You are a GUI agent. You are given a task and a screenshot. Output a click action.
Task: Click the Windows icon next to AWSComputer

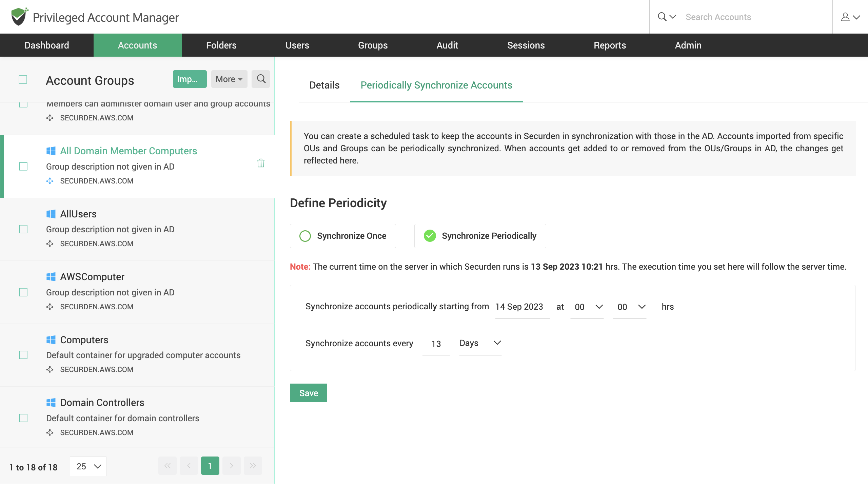click(51, 276)
